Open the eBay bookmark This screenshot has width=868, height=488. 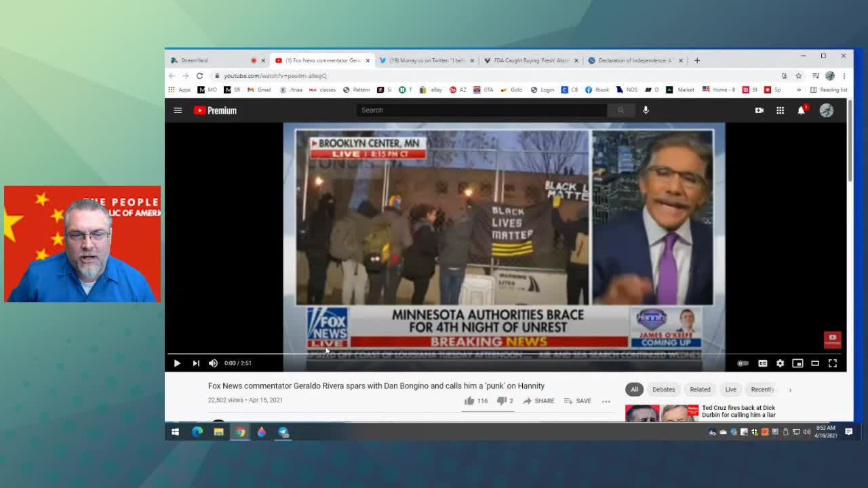pyautogui.click(x=431, y=89)
